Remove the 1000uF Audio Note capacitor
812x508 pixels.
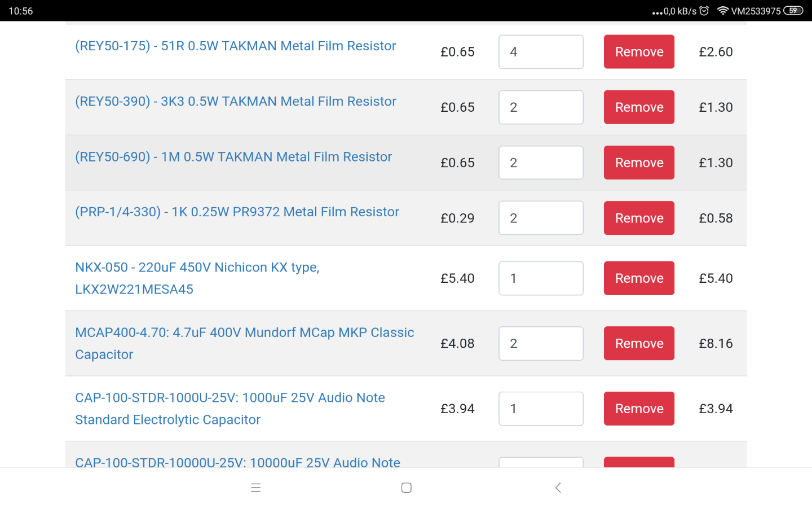639,409
